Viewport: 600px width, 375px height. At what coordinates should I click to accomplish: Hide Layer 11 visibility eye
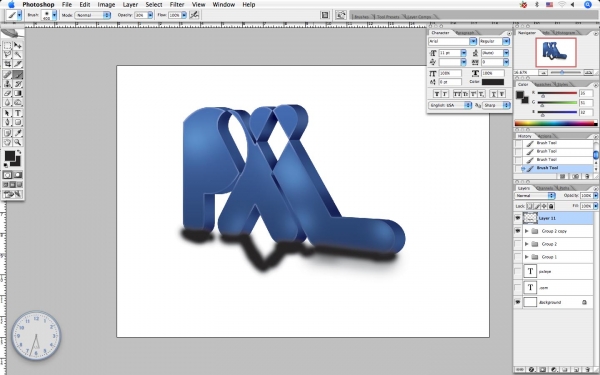point(518,218)
